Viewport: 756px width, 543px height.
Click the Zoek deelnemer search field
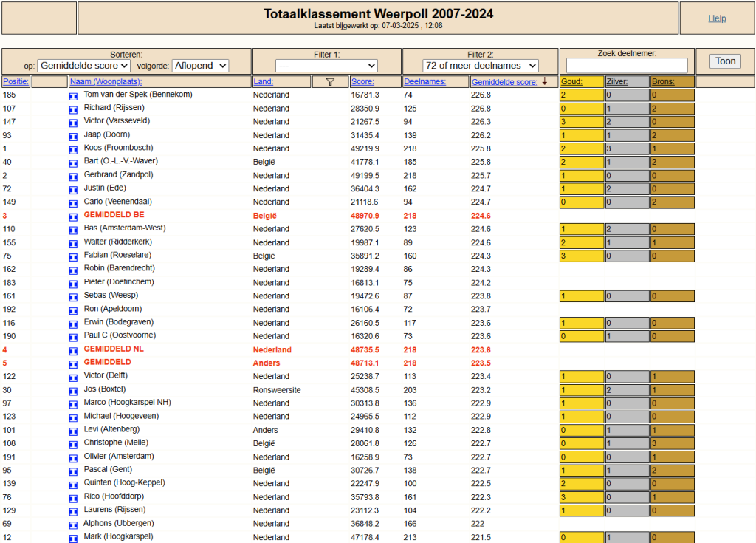(x=627, y=65)
